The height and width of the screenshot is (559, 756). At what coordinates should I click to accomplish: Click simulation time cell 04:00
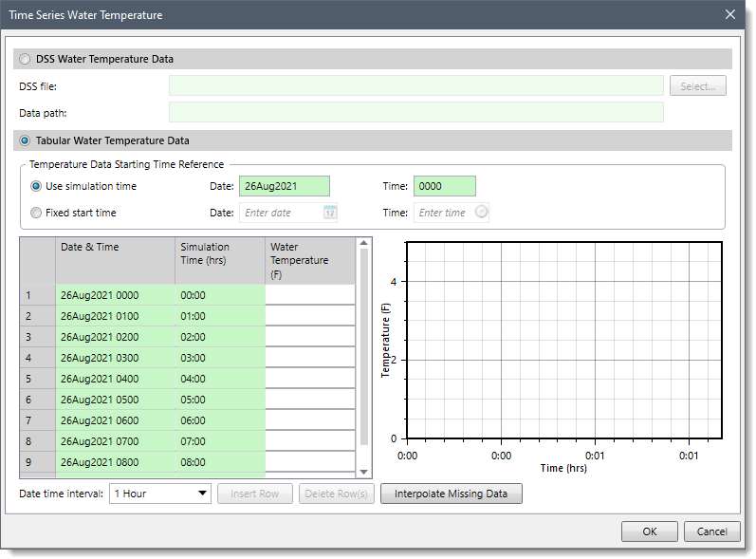[x=220, y=379]
